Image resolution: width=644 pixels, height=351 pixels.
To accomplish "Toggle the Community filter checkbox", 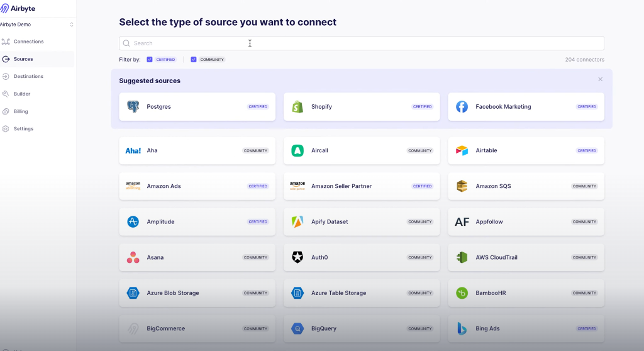I will point(194,60).
